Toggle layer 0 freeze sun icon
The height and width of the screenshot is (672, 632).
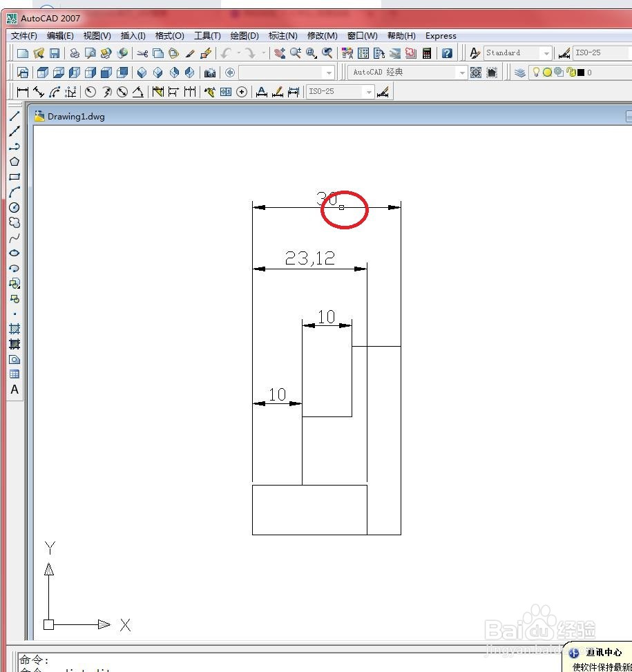(547, 73)
